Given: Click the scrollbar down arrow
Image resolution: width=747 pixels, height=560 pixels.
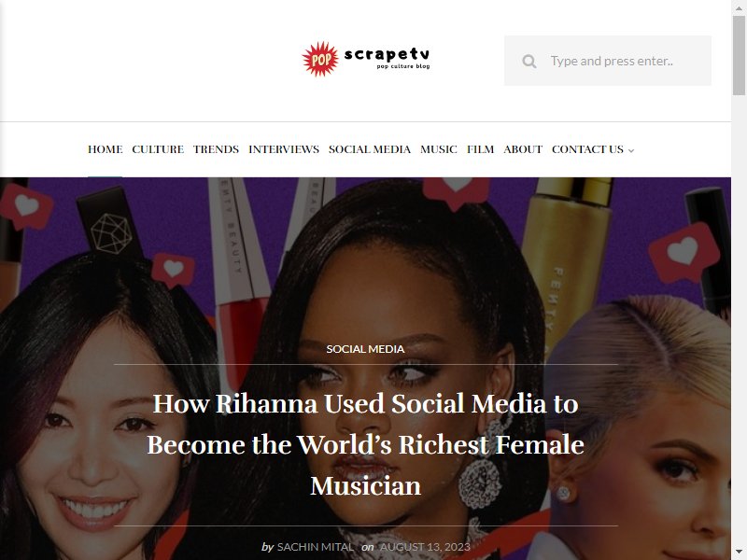Looking at the screenshot, I should pyautogui.click(x=739, y=553).
